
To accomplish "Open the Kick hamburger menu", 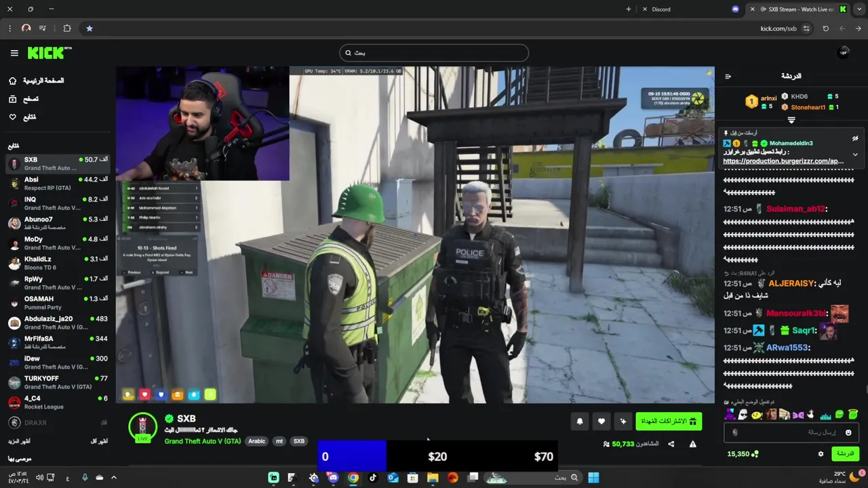I will (14, 53).
